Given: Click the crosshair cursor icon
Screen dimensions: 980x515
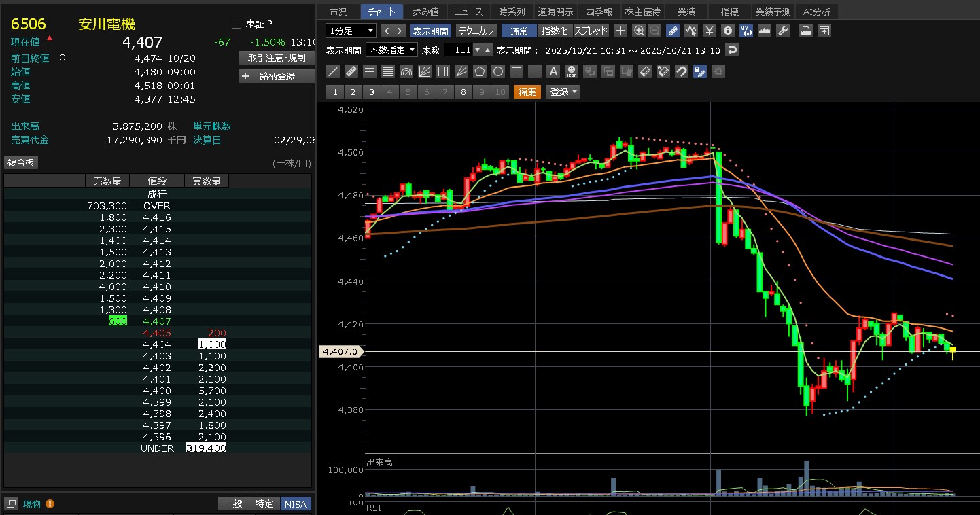Looking at the screenshot, I should tap(620, 31).
